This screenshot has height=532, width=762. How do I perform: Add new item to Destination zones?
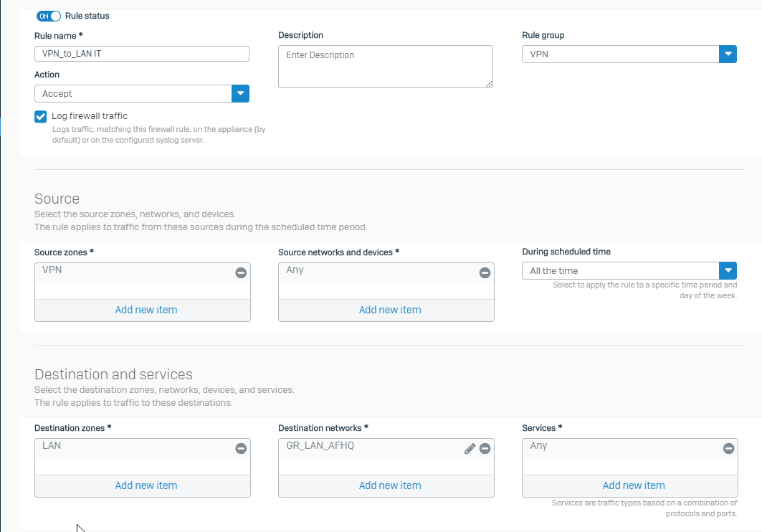146,485
